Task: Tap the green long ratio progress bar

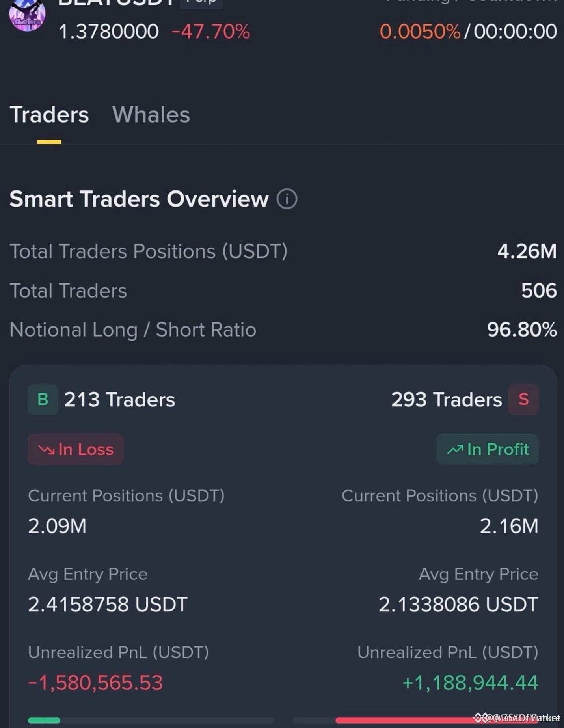Action: click(44, 720)
